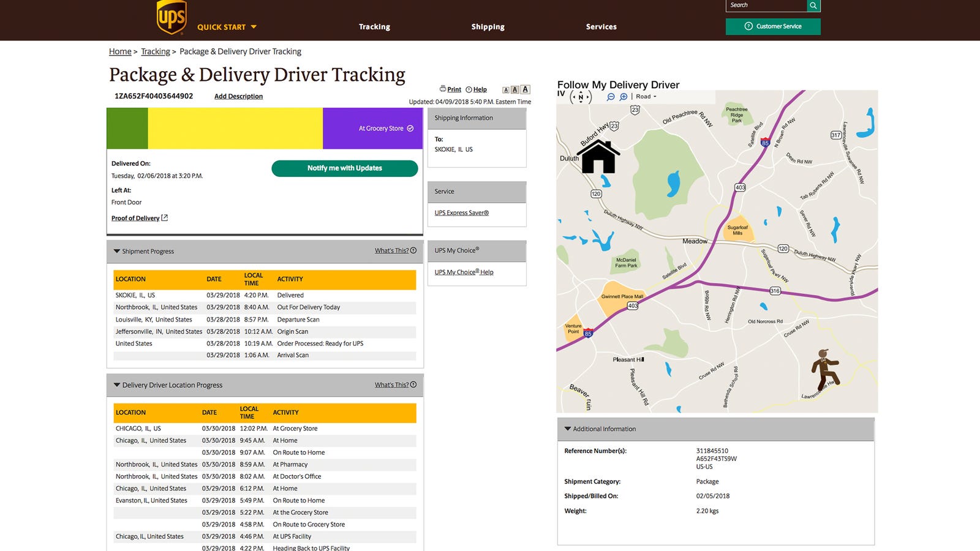Screen dimensions: 980x551
Task: Collapse the Additional Information section
Action: 567,429
